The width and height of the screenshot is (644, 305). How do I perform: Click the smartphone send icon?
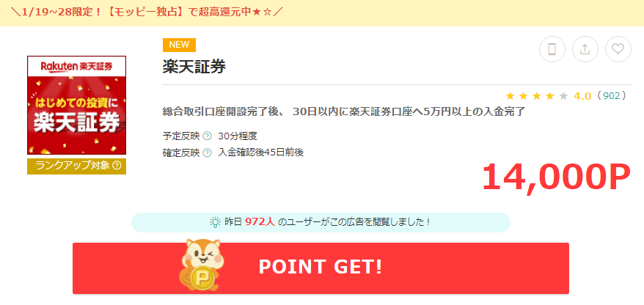(552, 49)
